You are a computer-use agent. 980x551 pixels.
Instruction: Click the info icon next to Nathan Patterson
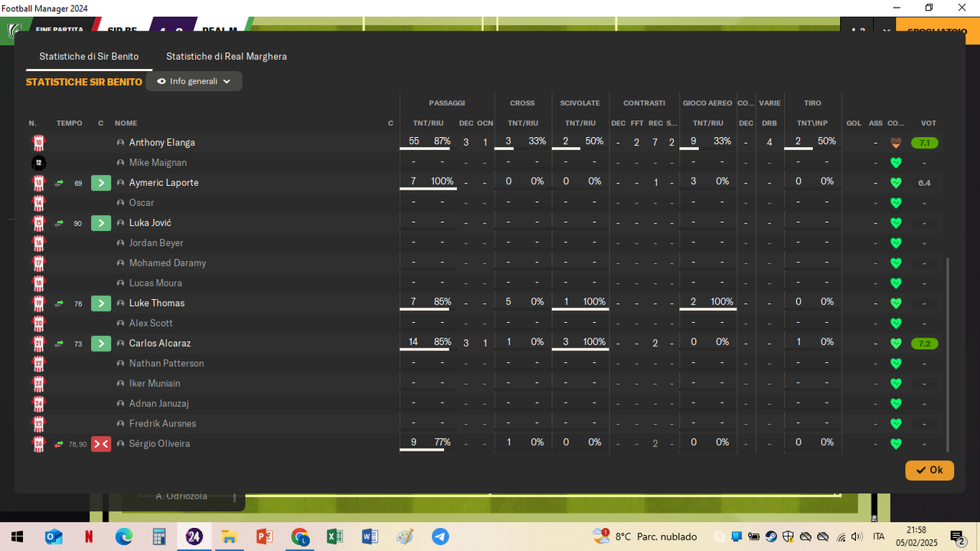pos(120,364)
